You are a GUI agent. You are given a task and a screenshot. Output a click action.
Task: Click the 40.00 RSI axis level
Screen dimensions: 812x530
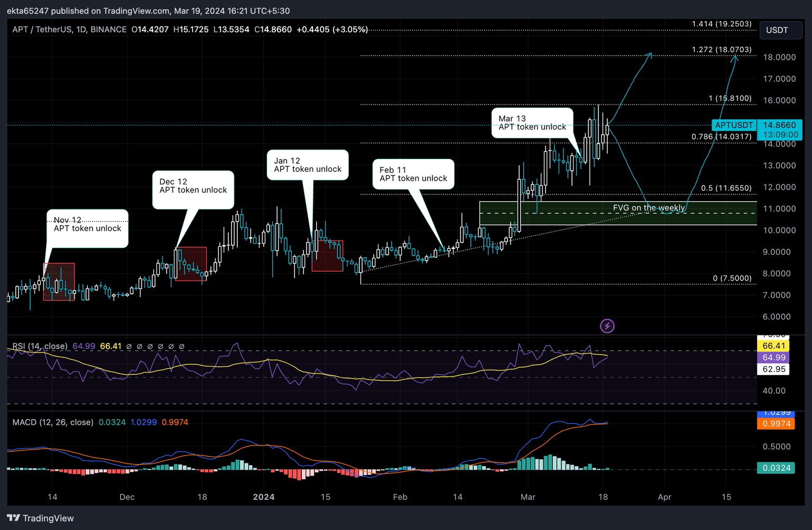[x=774, y=390]
